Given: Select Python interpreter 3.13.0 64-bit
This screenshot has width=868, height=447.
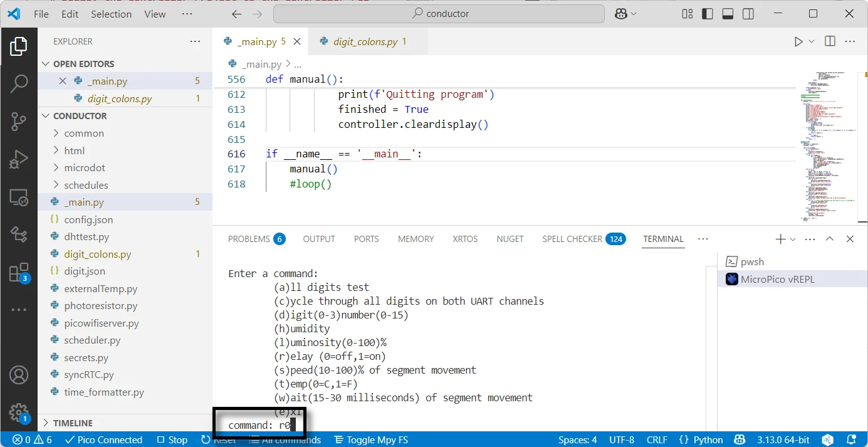Looking at the screenshot, I should tap(783, 439).
